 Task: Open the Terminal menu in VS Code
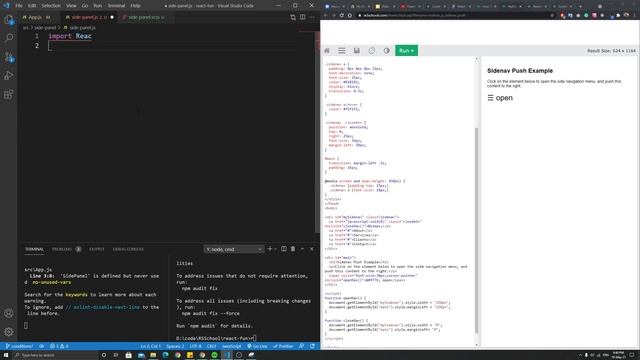tap(116, 6)
